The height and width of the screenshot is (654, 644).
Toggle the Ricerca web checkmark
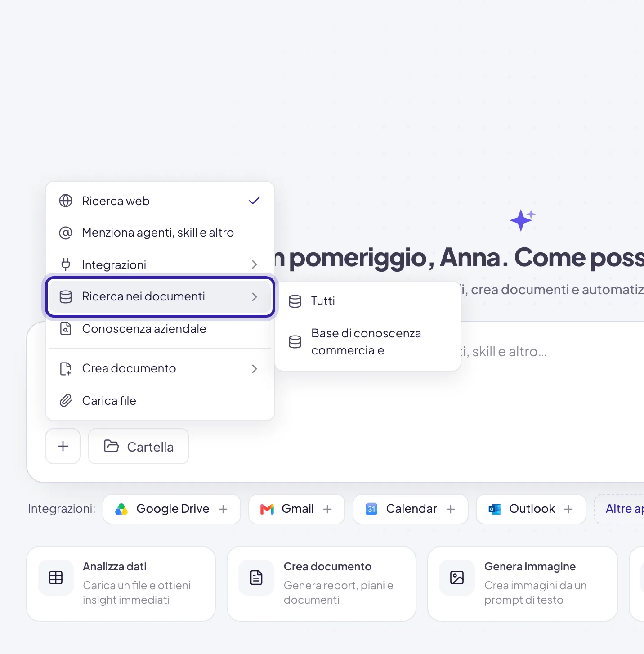(255, 201)
